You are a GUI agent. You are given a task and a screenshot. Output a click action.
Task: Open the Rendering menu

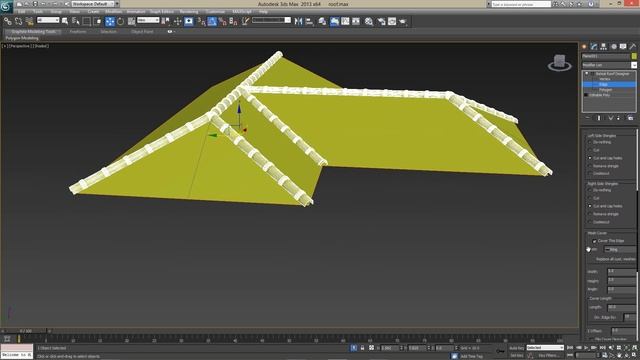189,12
